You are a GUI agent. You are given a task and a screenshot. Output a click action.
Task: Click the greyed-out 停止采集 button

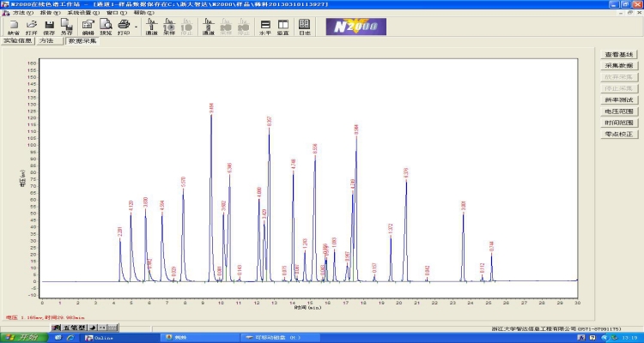[619, 88]
